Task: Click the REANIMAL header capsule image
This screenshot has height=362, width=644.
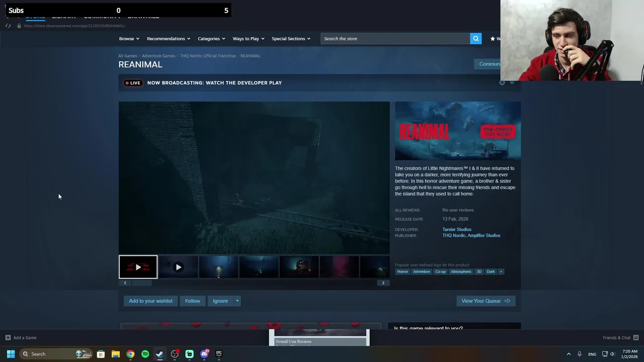Action: pos(458,131)
